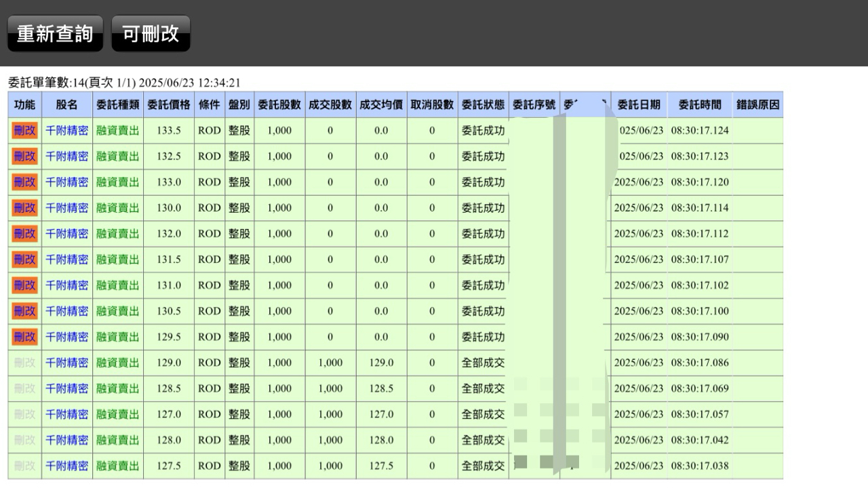This screenshot has width=868, height=488.
Task: Open 千附精密 link in the 127.5 row
Action: [x=66, y=466]
